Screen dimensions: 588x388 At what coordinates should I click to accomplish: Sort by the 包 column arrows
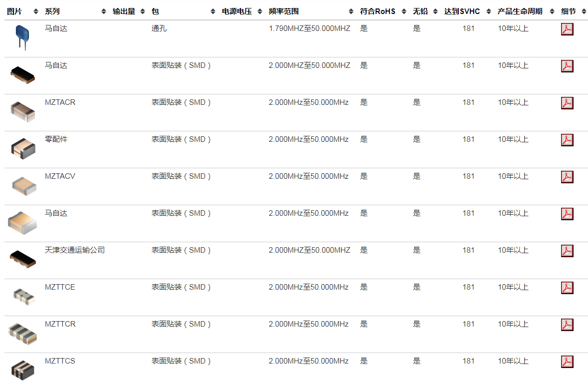coord(213,11)
